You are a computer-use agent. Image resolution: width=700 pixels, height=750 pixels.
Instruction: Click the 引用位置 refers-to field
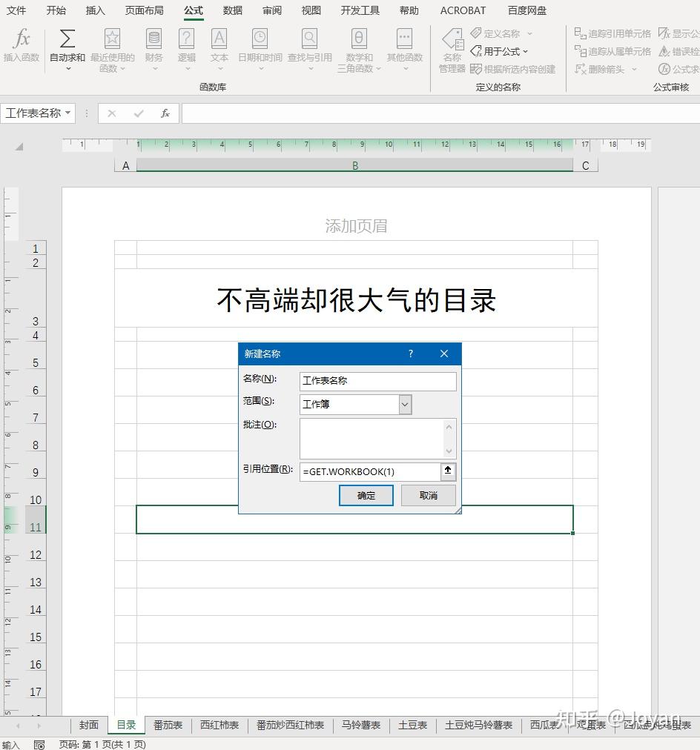(370, 471)
